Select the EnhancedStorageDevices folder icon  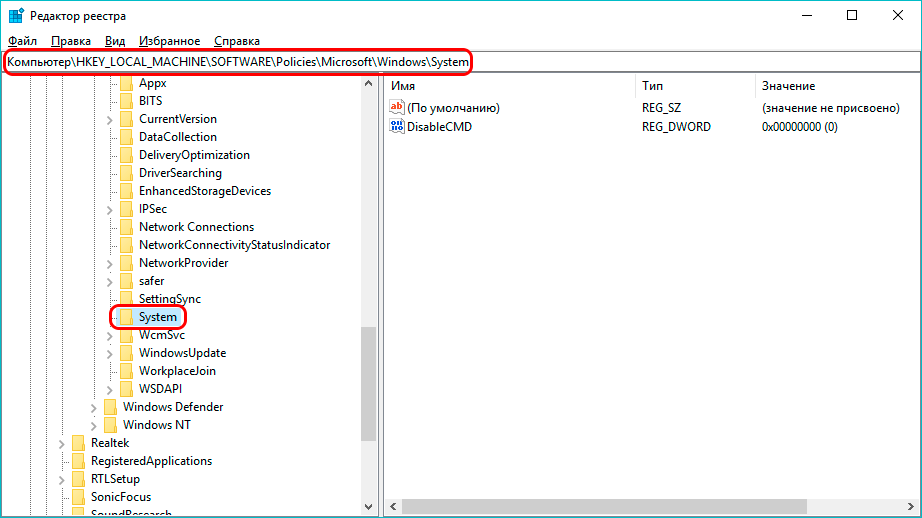click(x=126, y=191)
